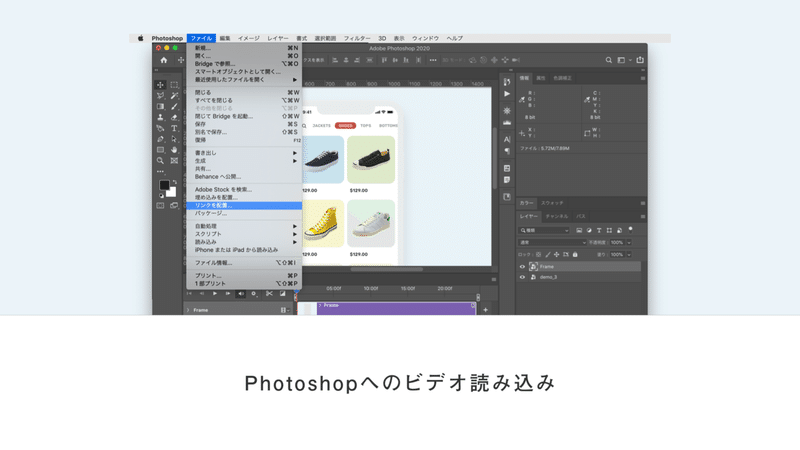Open the フィルター menu in menu bar
The image size is (800, 450).
click(357, 38)
